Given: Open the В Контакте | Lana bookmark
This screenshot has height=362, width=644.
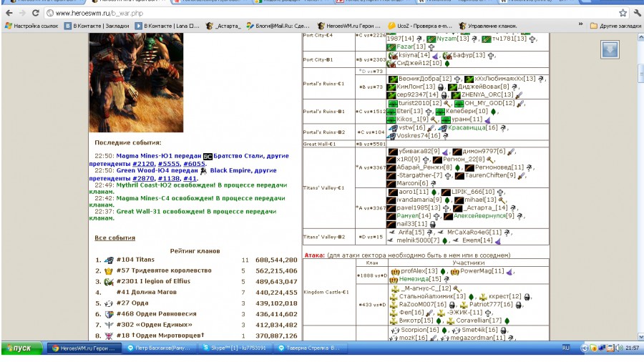Looking at the screenshot, I should [x=167, y=26].
